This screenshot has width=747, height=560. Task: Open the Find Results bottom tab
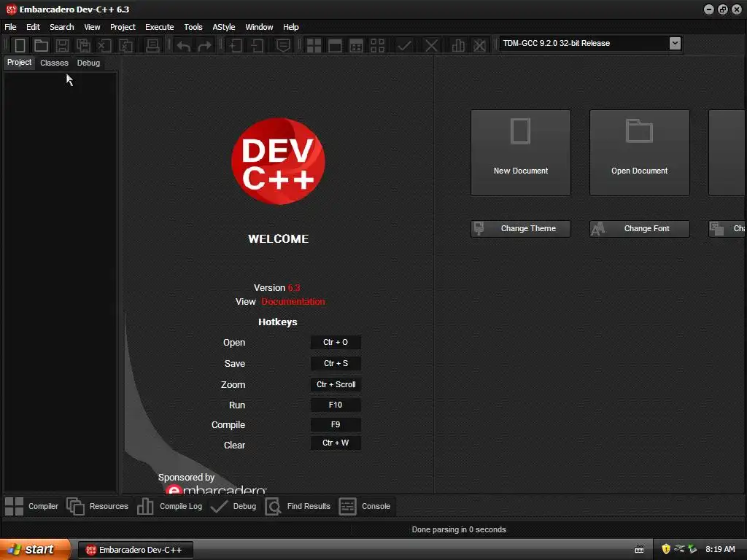298,506
